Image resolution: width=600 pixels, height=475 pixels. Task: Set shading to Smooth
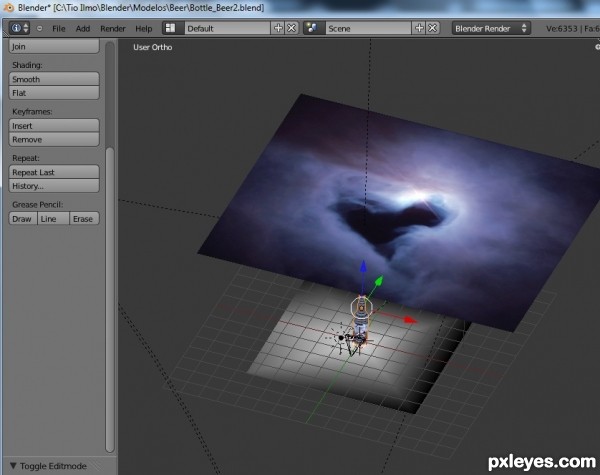point(54,79)
